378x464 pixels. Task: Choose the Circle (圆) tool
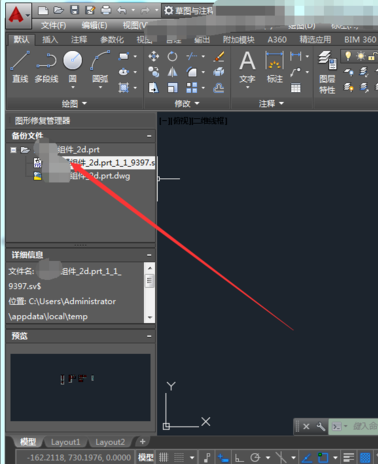73,67
